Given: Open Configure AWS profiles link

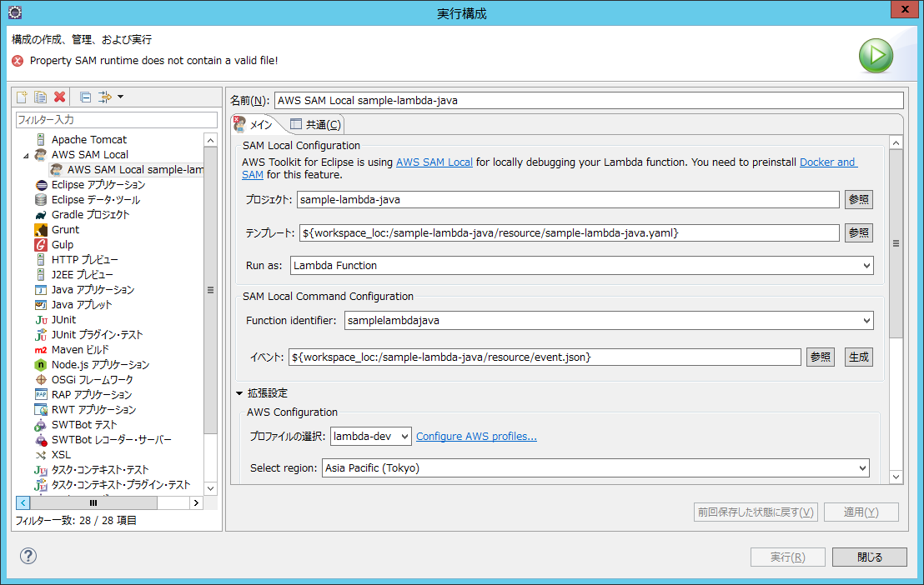Looking at the screenshot, I should click(476, 437).
